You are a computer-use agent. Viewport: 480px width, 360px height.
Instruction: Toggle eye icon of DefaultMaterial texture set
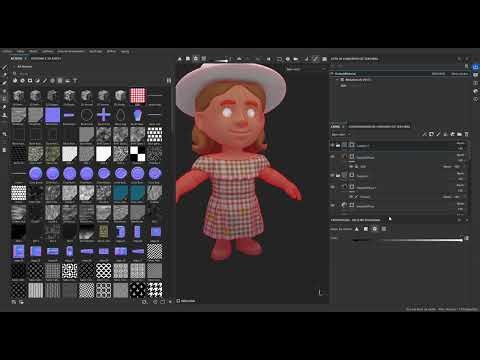[x=332, y=73]
